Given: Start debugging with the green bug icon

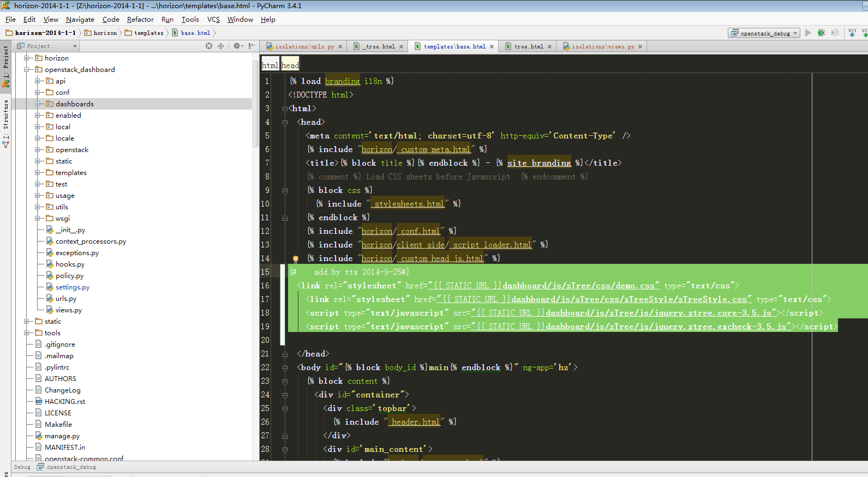Looking at the screenshot, I should coord(821,33).
